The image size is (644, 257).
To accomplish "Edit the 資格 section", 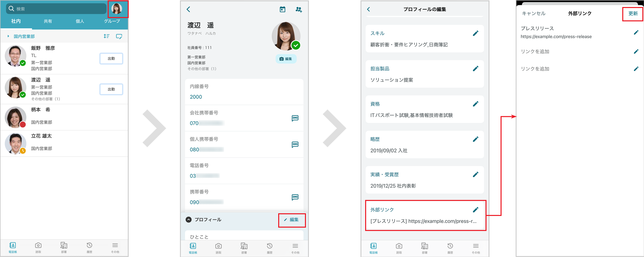I will 475,104.
